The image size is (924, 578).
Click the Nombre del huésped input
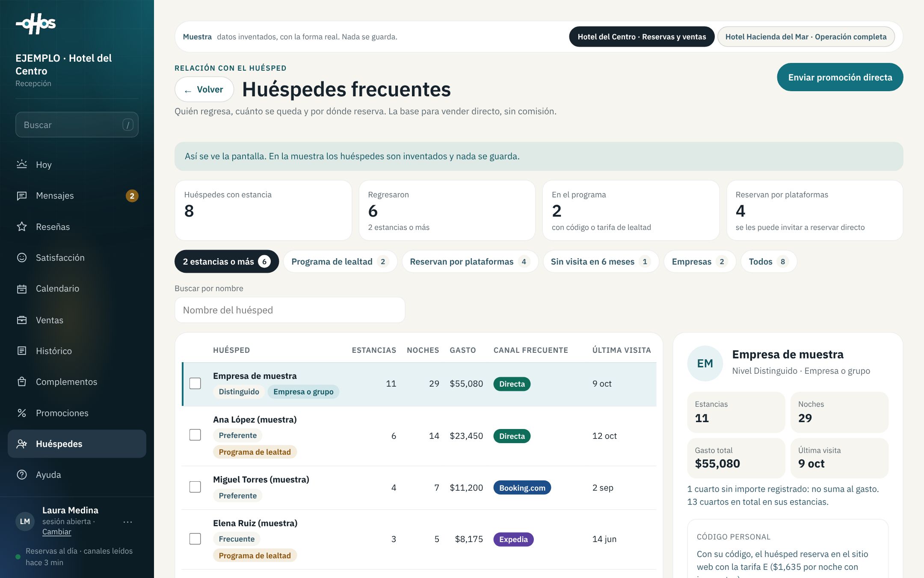[x=290, y=310]
